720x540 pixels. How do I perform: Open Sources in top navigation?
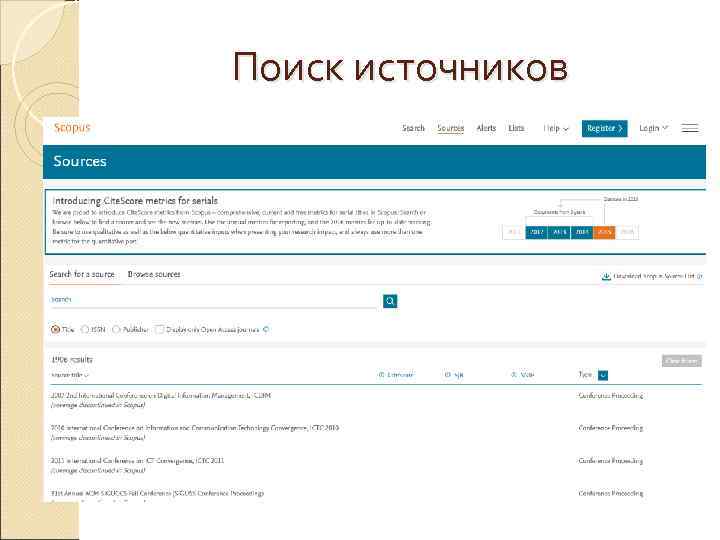(x=450, y=128)
